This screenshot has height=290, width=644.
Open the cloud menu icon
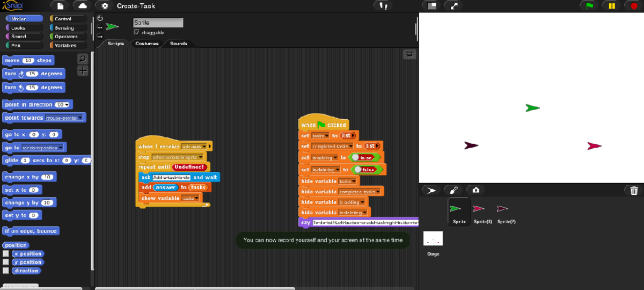point(82,6)
